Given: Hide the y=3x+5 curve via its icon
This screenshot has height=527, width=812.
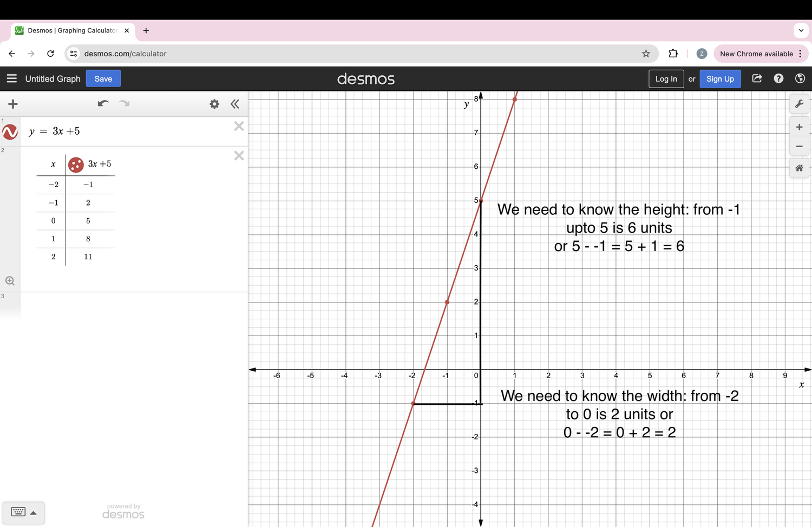Looking at the screenshot, I should (x=9, y=131).
